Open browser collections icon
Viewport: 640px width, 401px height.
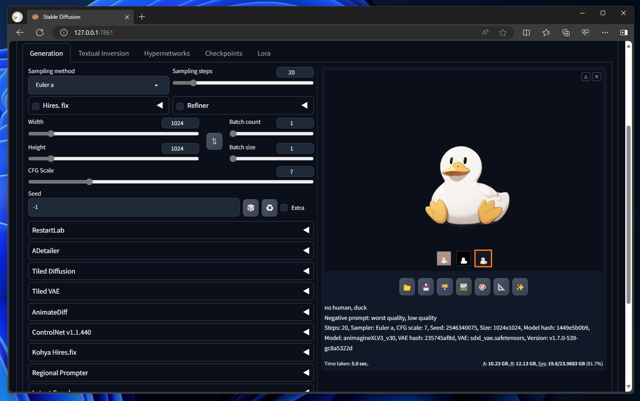pos(566,33)
